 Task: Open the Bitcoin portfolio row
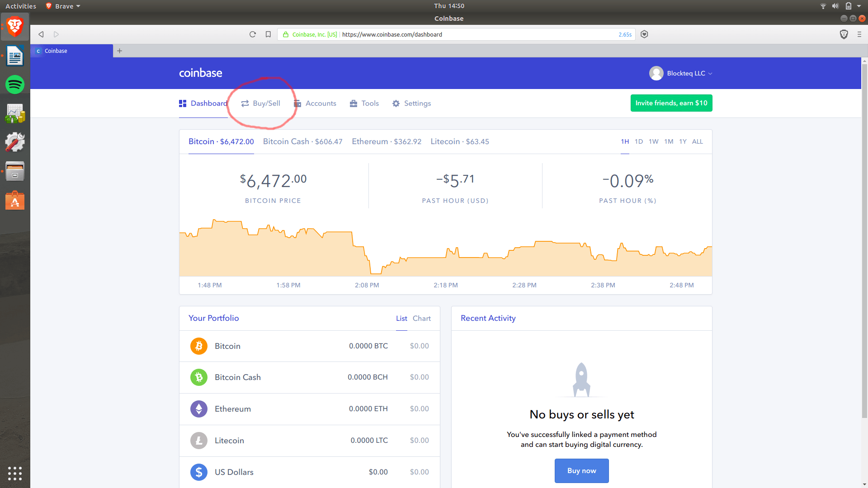310,346
